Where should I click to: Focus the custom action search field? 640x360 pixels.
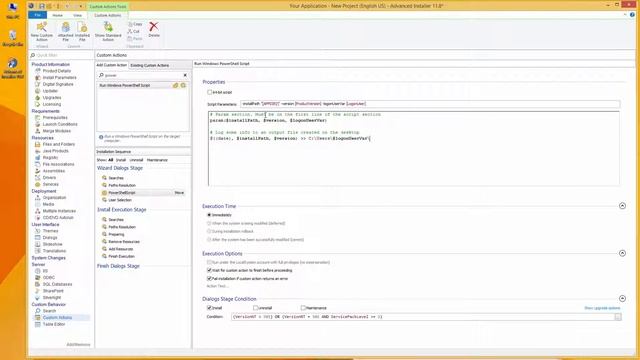point(141,75)
